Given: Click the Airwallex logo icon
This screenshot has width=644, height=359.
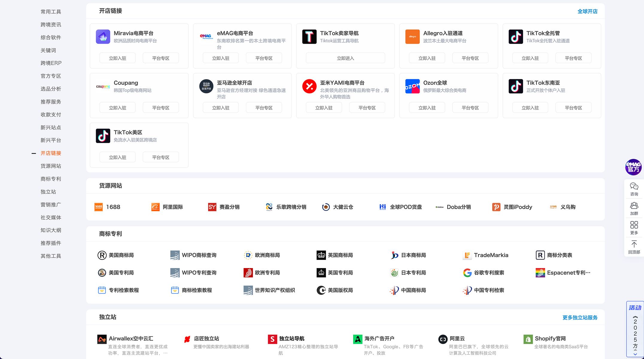Looking at the screenshot, I should tap(102, 339).
